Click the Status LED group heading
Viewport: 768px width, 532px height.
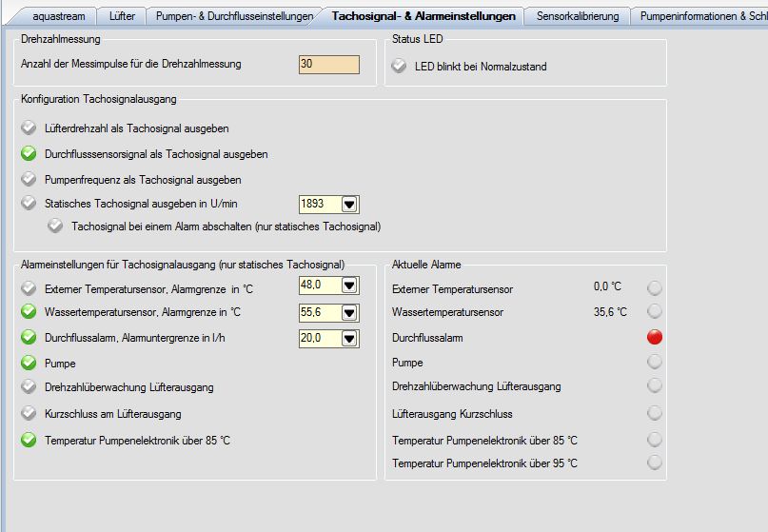click(x=417, y=39)
